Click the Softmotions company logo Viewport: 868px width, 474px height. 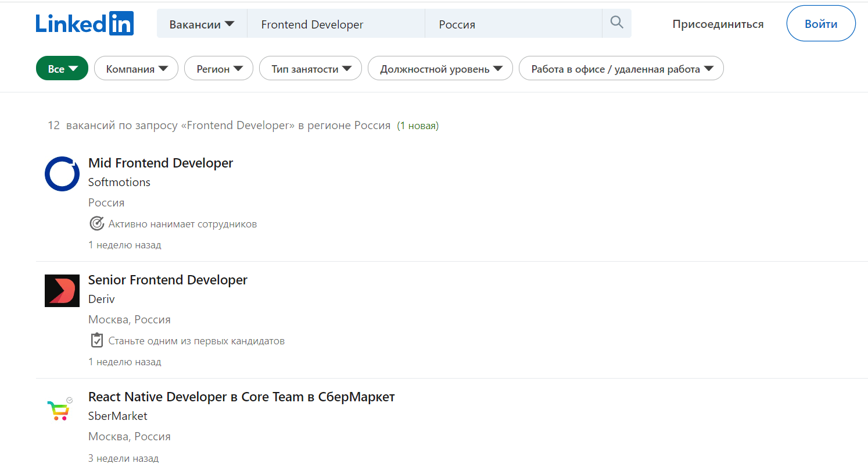(x=62, y=174)
